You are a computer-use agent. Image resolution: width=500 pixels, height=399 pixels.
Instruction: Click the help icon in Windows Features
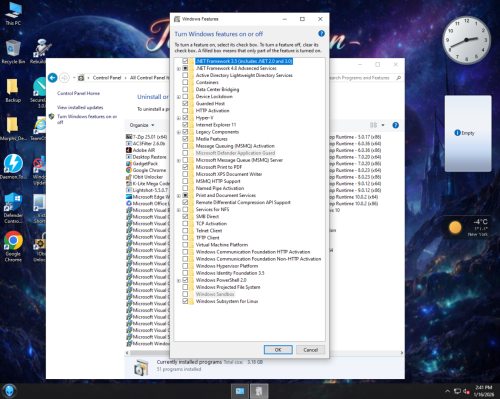point(321,33)
